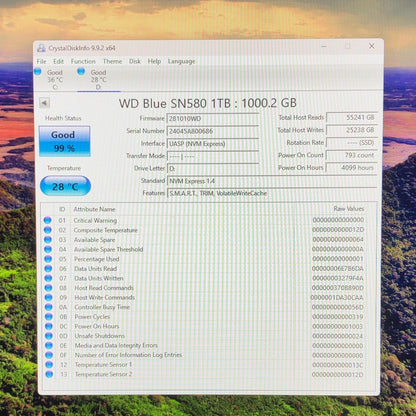This screenshot has height=416, width=416.
Task: Click the 28 °C temperature button
Action: pyautogui.click(x=65, y=186)
